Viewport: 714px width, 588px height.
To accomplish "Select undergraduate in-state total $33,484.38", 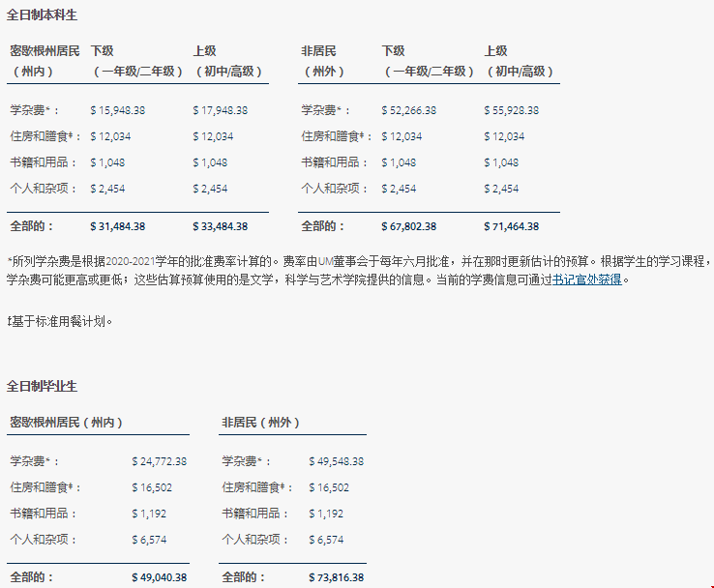I will click(x=220, y=226).
